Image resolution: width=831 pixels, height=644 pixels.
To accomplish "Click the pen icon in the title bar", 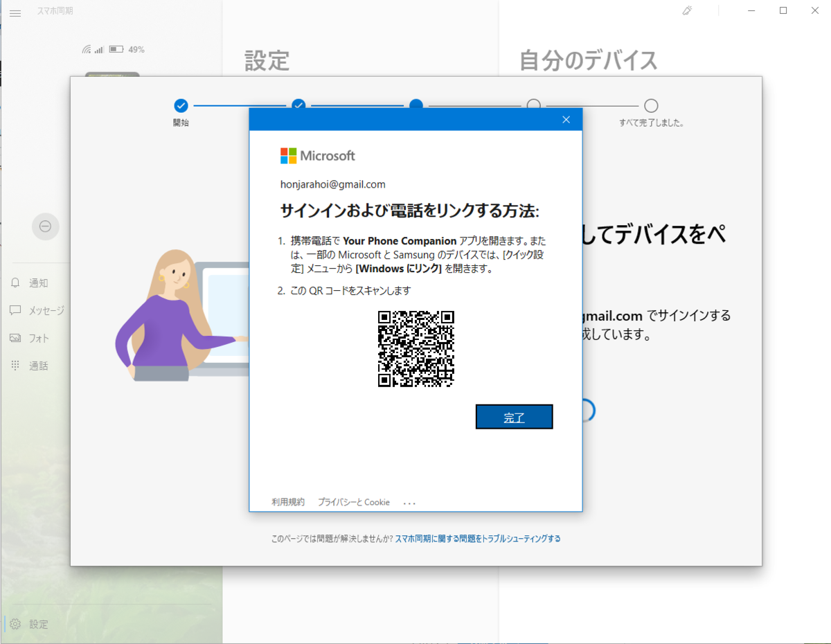I will tap(687, 11).
